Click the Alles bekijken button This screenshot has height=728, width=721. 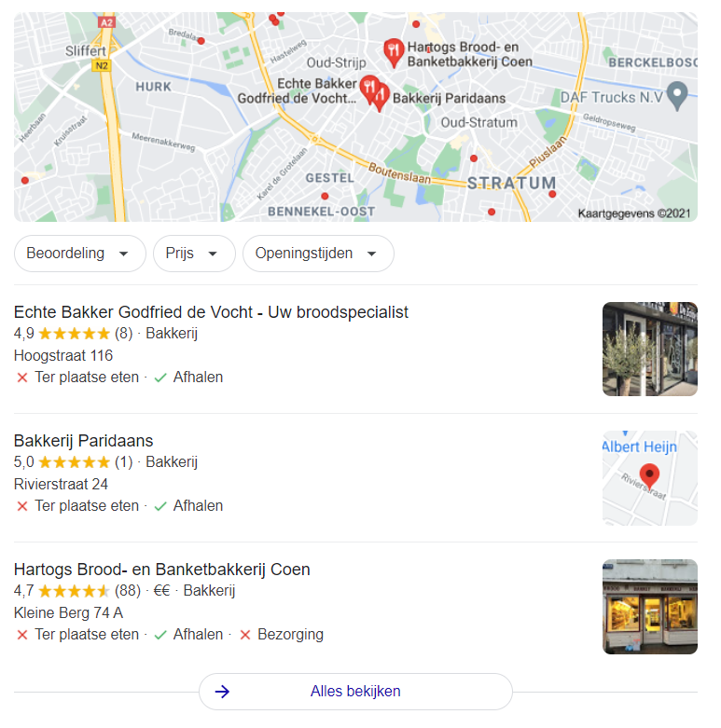click(355, 692)
